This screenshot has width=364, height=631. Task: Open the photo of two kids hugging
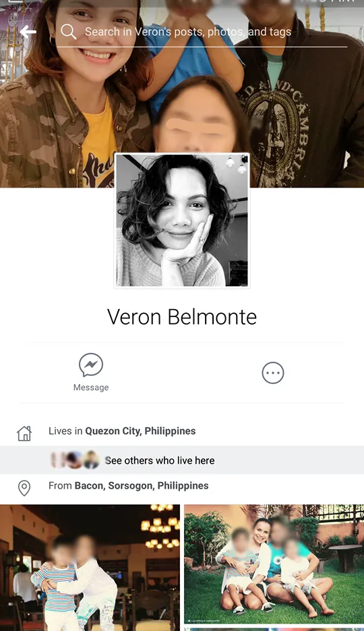click(x=90, y=568)
